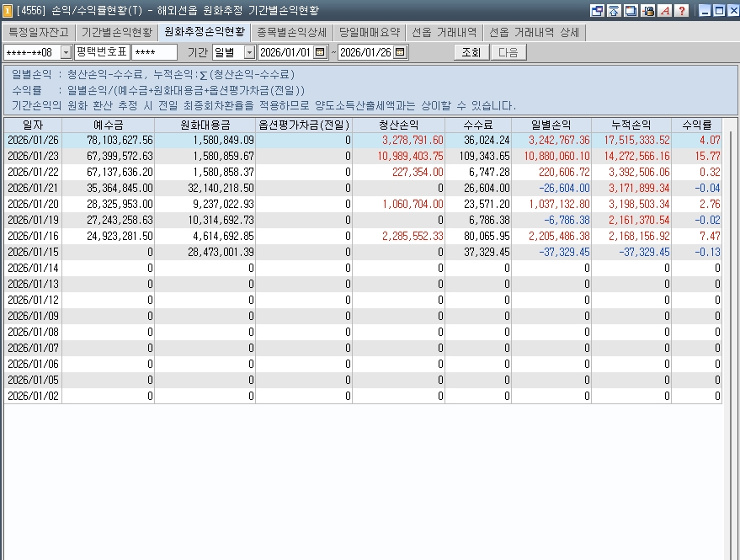Click the 누적손익 column header
Viewport: 740px width, 560px height.
(x=631, y=125)
